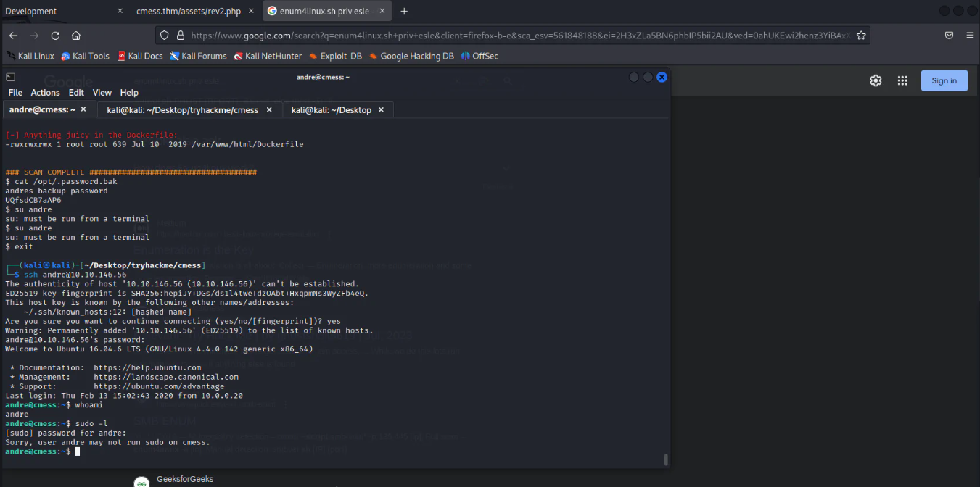
Task: Click the Save to Pocket icon
Action: coord(949,36)
